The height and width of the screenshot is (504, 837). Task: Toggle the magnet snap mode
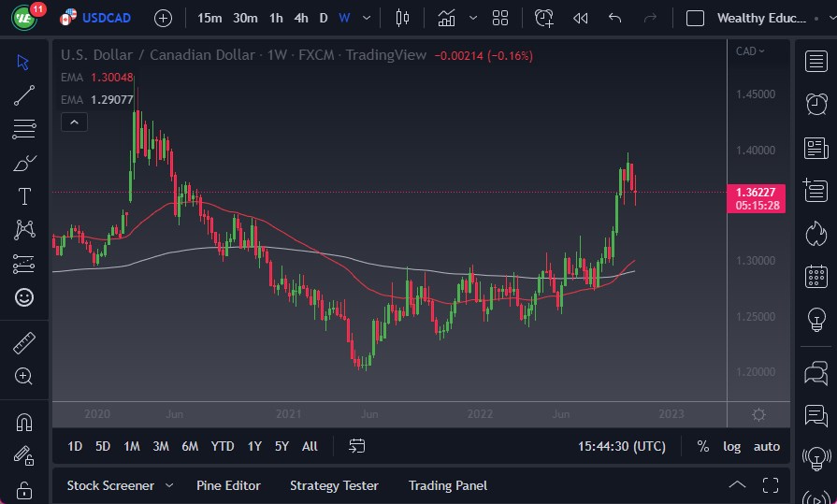coord(24,422)
